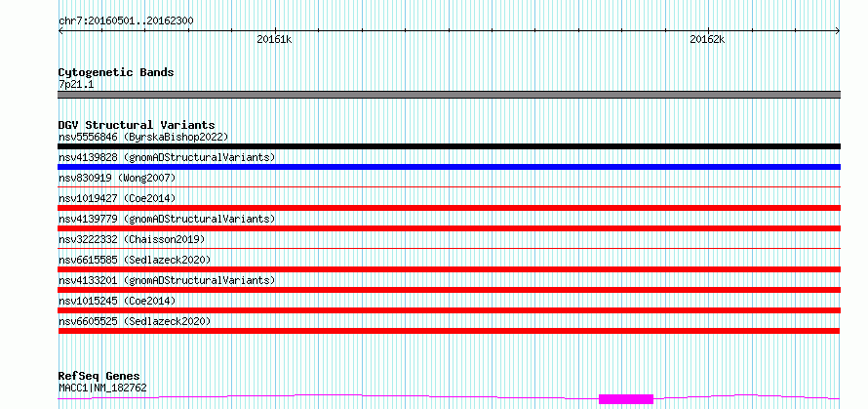Screen dimensions: 868x409
Task: Click the chr7:20160501..20162300 region label
Action: [x=126, y=20]
